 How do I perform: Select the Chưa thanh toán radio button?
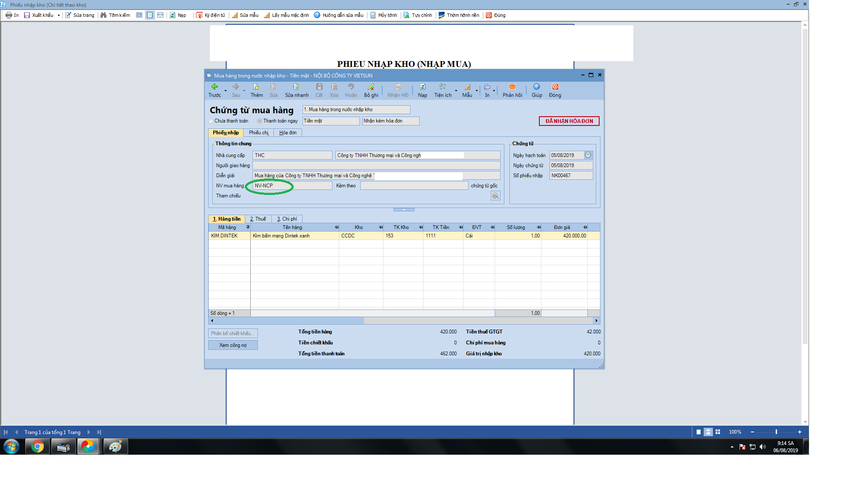211,121
